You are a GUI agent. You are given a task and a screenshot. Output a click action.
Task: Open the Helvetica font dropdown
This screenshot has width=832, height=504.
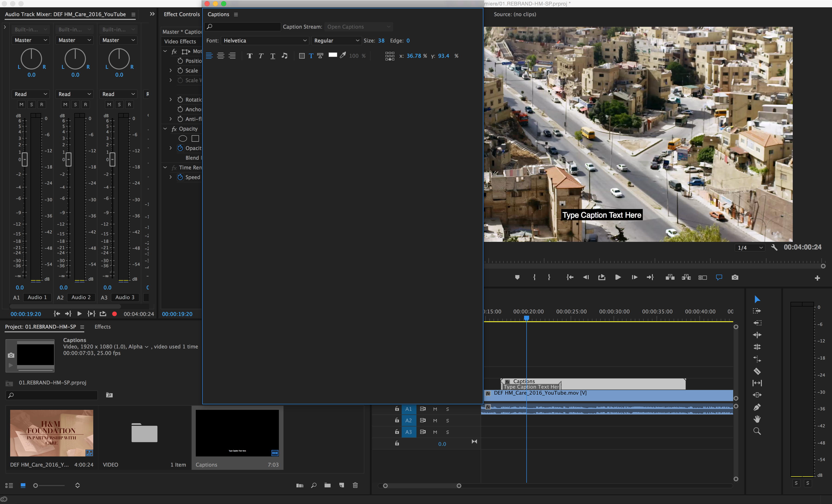(x=265, y=41)
